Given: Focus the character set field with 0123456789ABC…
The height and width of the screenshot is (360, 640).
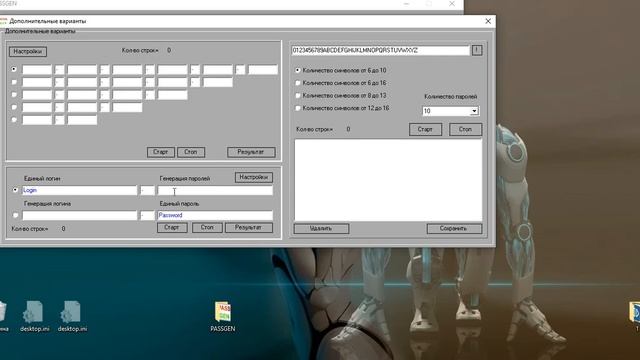Looking at the screenshot, I should pyautogui.click(x=380, y=50).
